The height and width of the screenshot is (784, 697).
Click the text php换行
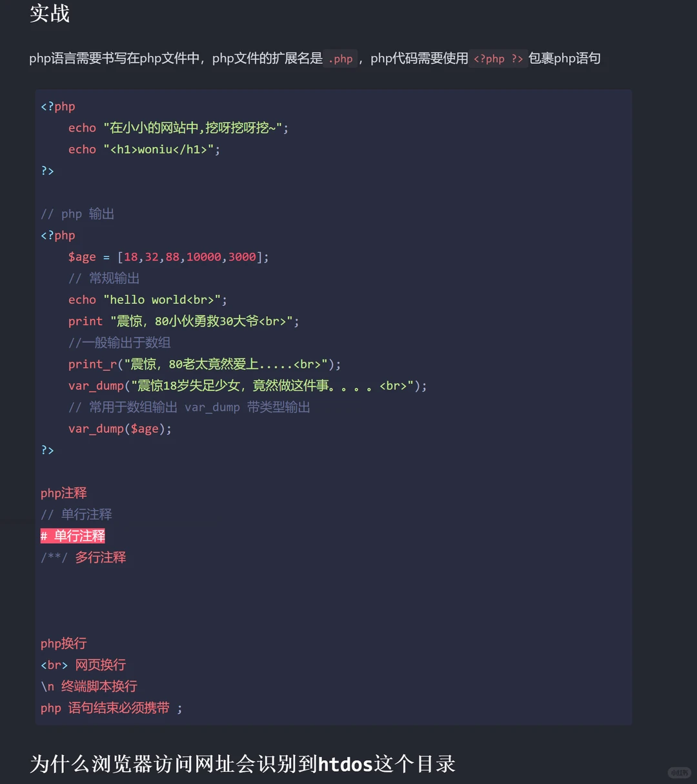click(x=64, y=643)
